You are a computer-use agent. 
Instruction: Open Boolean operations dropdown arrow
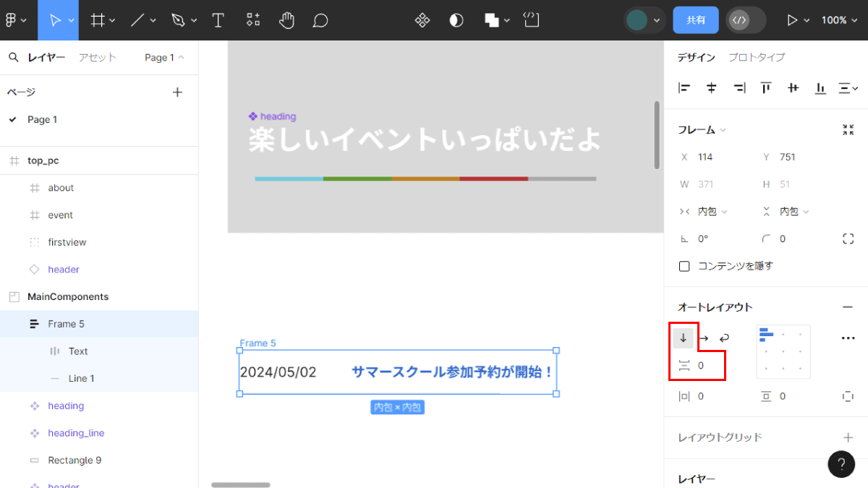[507, 20]
